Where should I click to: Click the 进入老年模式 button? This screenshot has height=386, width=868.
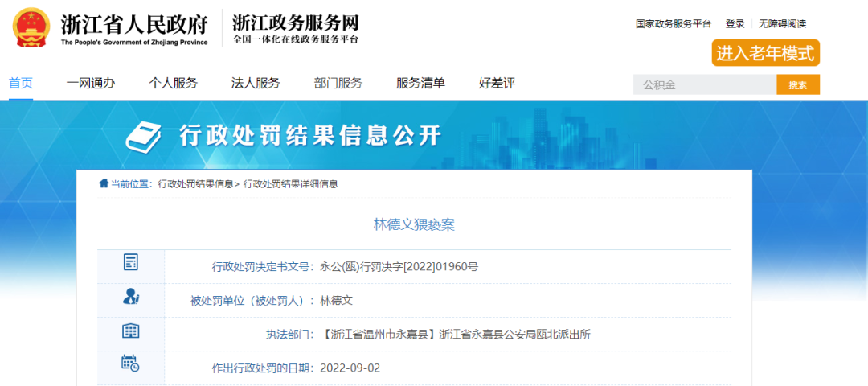[766, 53]
